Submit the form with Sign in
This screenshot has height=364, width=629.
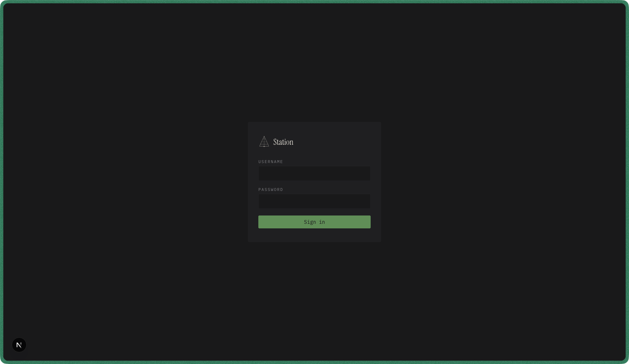coord(314,222)
